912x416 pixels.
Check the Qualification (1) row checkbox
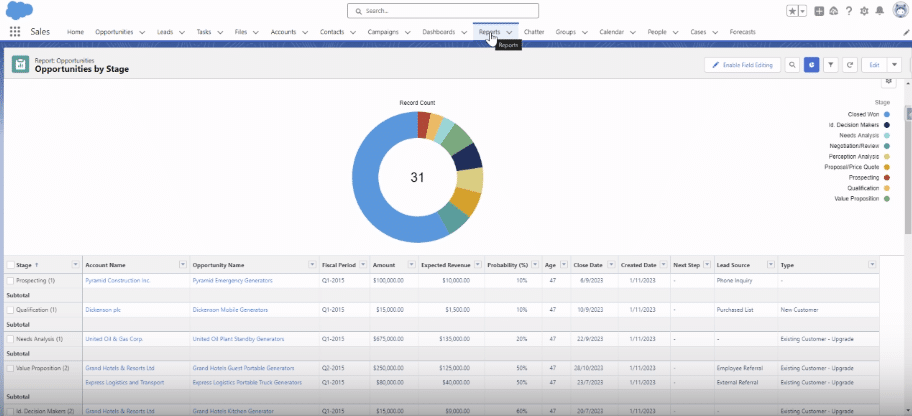click(x=10, y=310)
